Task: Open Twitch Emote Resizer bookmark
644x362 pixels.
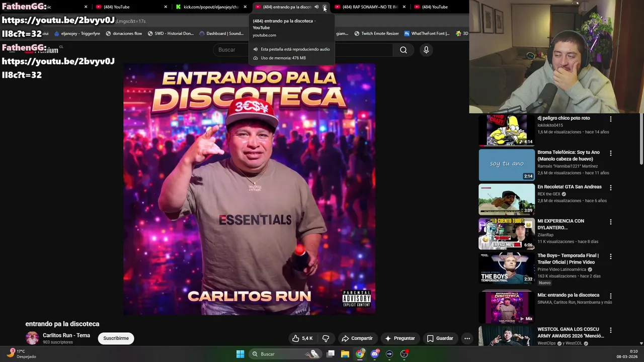Action: pos(376,34)
